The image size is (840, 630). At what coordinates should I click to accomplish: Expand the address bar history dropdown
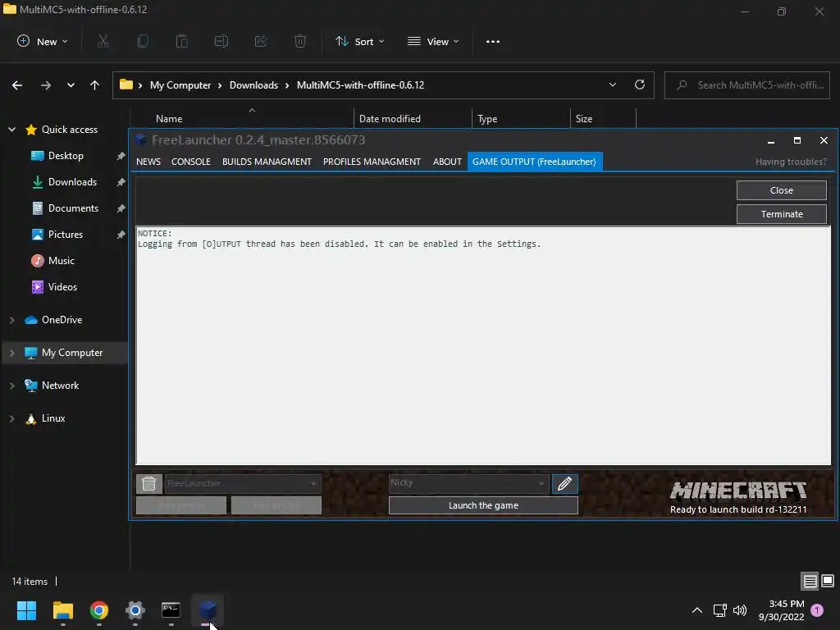click(613, 84)
